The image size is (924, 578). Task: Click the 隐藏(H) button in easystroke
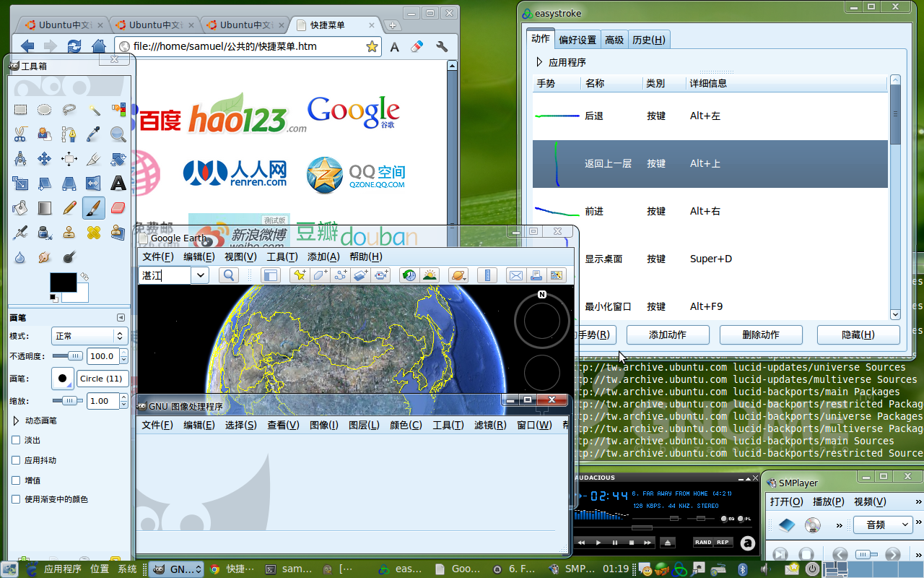(x=858, y=335)
